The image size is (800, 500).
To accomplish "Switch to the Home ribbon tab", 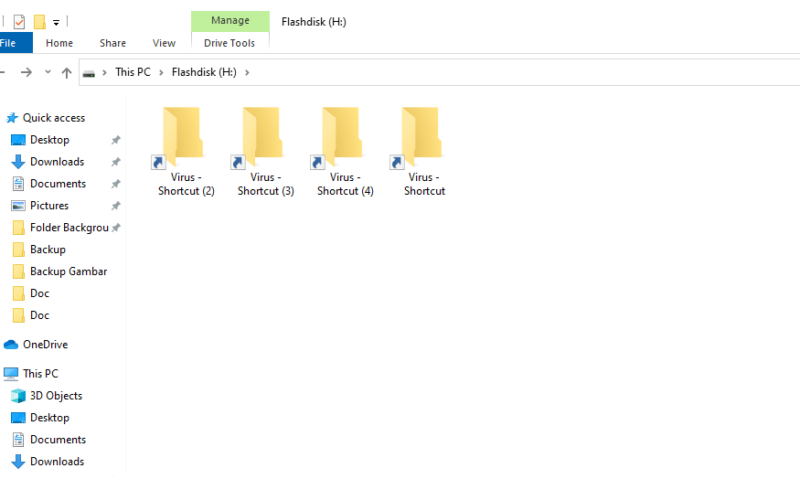I will tap(59, 43).
